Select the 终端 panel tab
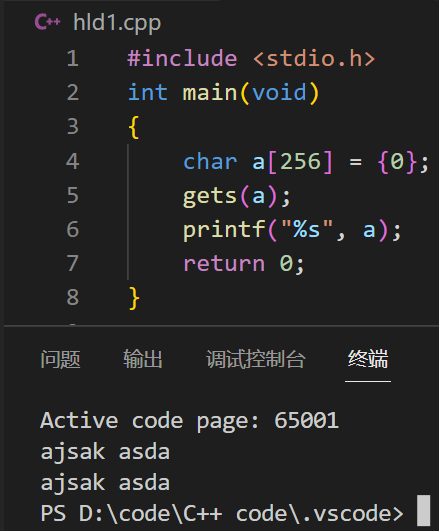Screen dimensions: 439x531 [368, 359]
